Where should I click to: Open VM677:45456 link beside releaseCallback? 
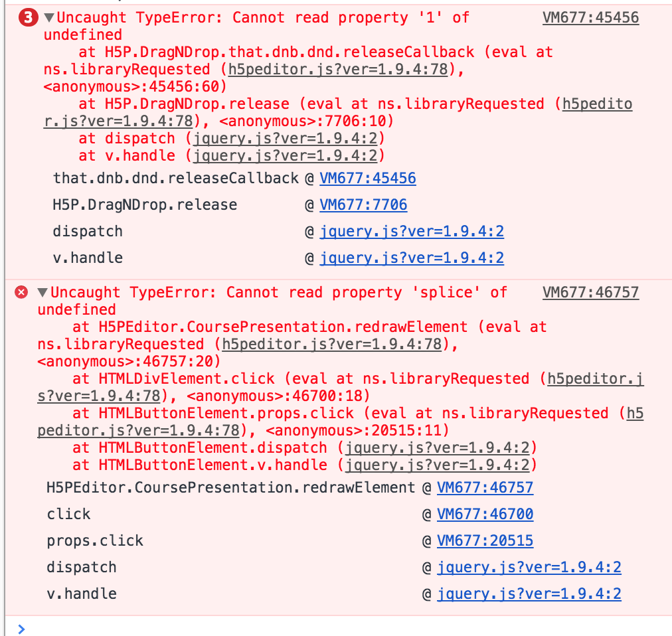pyautogui.click(x=368, y=179)
